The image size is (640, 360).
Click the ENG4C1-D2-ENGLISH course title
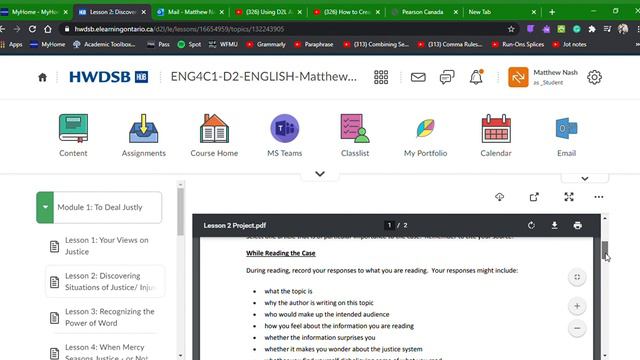coord(264,77)
